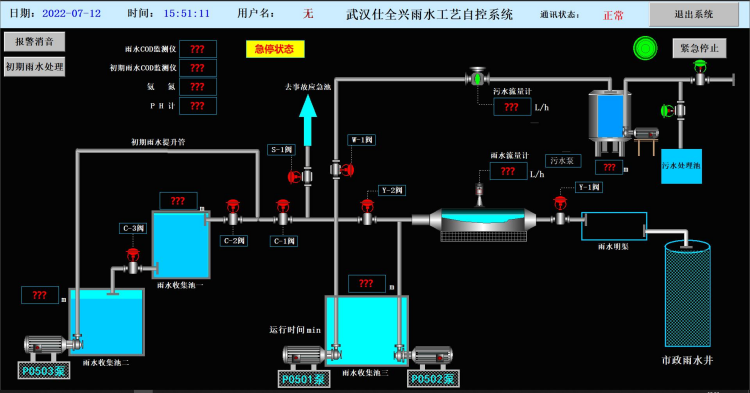Click the 污水处理池 blue box
Screen dimensions: 750x393
(x=681, y=166)
